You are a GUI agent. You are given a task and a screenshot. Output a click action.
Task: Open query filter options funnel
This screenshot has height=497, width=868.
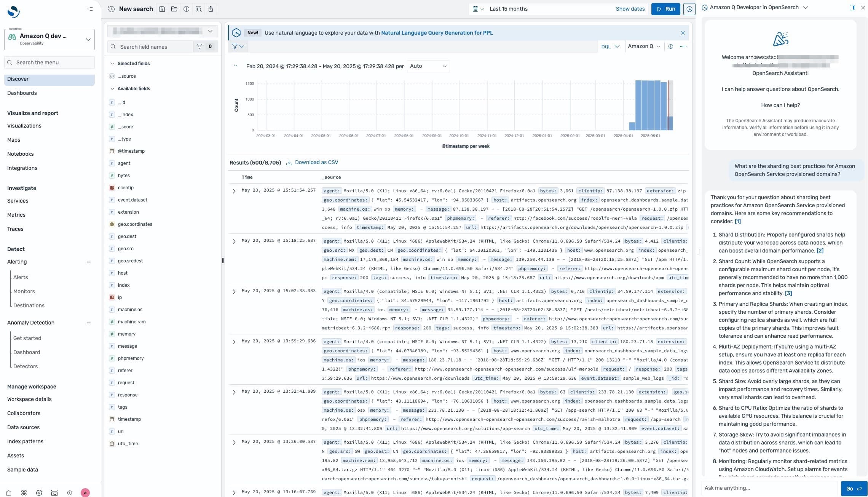pyautogui.click(x=238, y=46)
